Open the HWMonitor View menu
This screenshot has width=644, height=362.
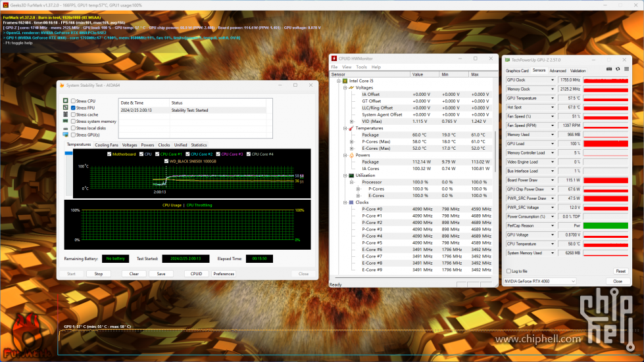[347, 67]
